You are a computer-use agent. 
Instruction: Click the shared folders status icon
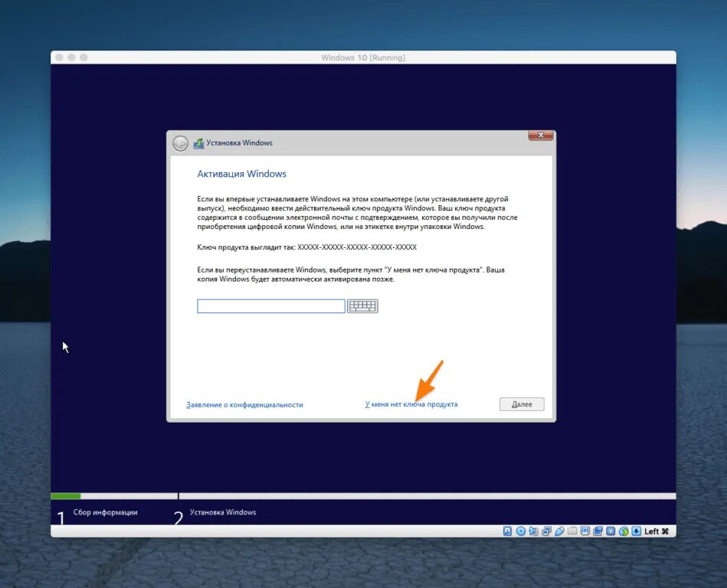click(x=572, y=531)
